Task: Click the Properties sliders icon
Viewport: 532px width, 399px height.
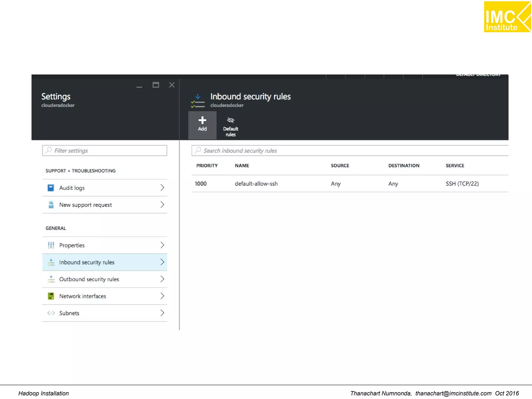Action: pos(51,245)
